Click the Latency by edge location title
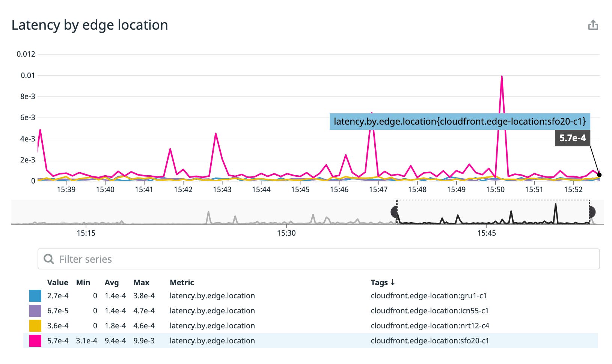This screenshot has width=612, height=364. pos(90,25)
